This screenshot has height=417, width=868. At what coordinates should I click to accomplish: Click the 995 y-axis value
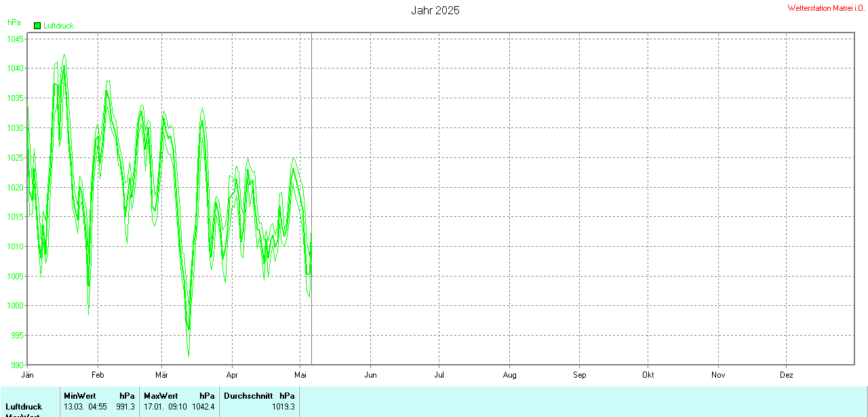(x=18, y=336)
